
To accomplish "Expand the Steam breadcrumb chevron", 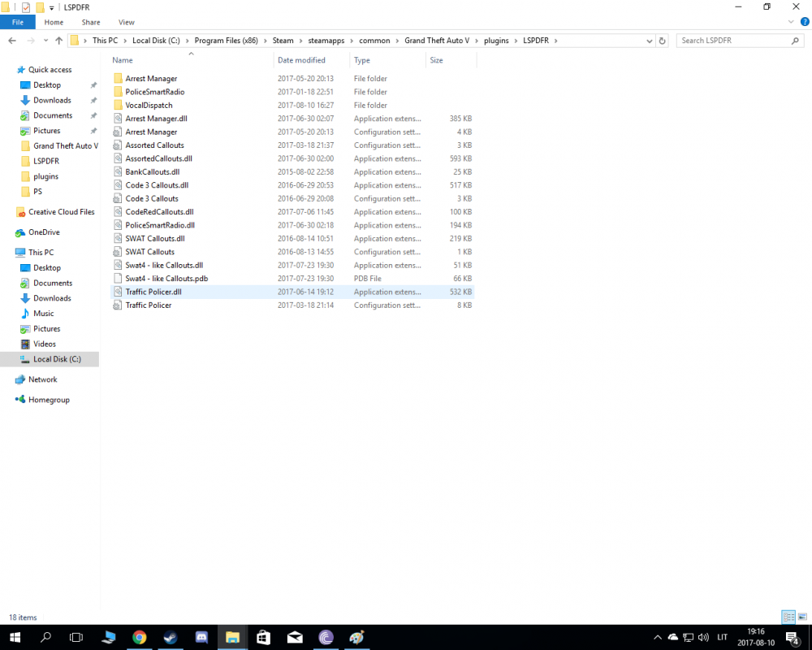I will 300,41.
